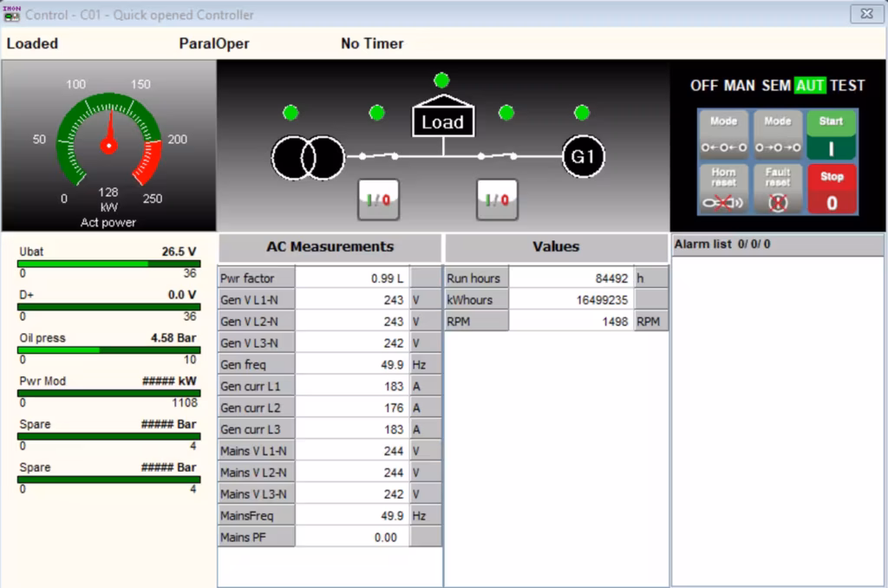Click the green indicator above the transformer

[291, 113]
